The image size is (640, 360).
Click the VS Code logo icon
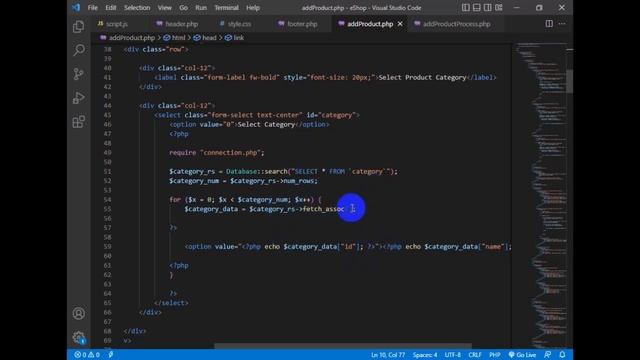76,7
